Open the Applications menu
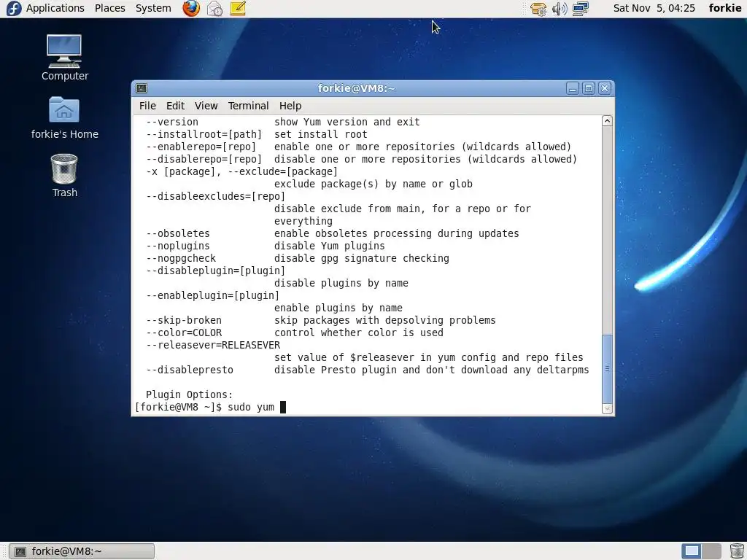This screenshot has height=560, width=747. pos(46,8)
